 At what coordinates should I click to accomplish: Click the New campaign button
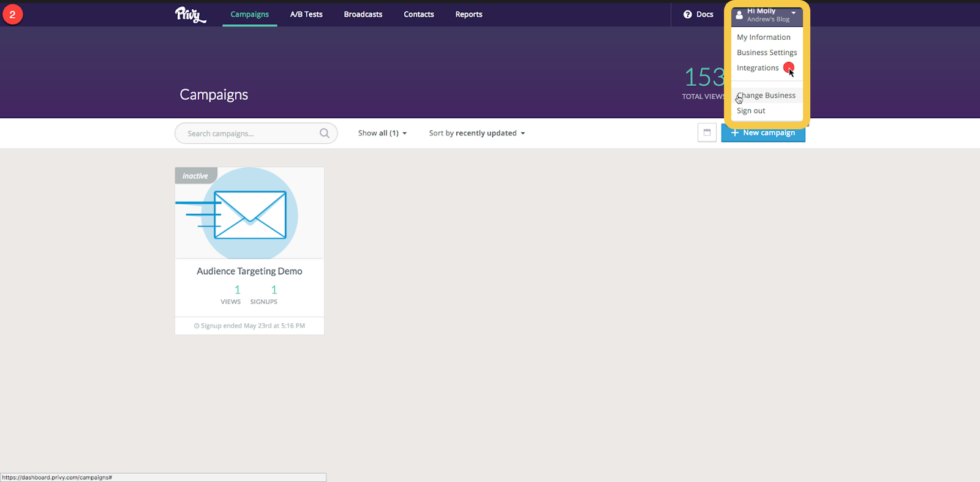pyautogui.click(x=763, y=133)
